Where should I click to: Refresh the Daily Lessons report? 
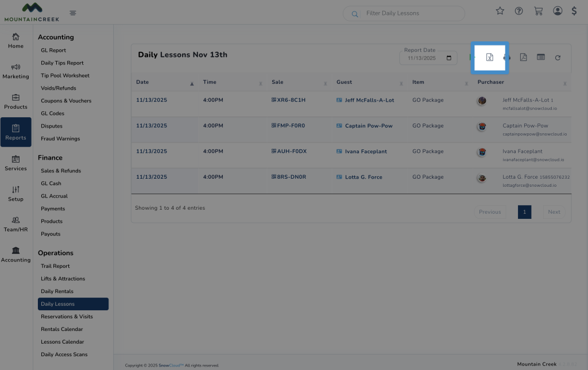tap(557, 57)
